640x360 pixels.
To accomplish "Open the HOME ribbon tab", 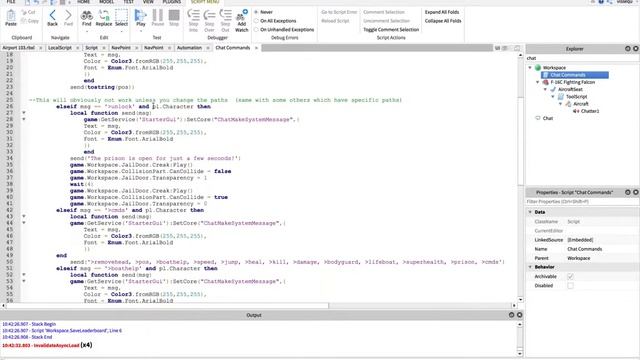I will (83, 2).
